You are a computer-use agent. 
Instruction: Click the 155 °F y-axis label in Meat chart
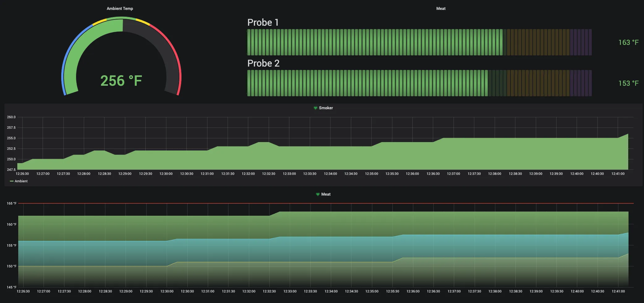(x=12, y=245)
